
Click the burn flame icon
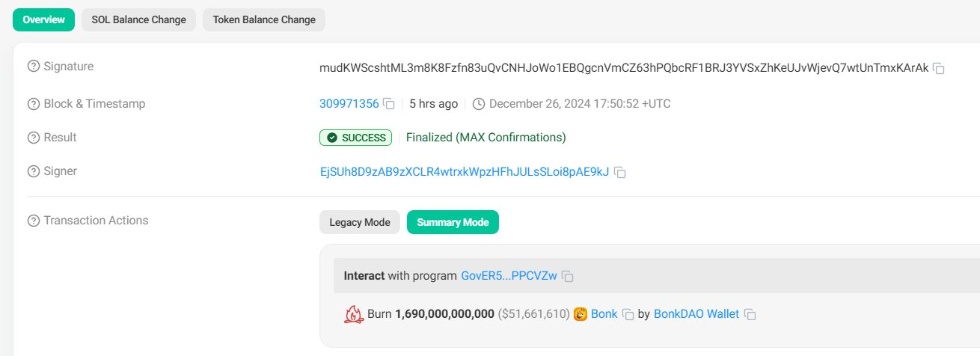point(353,314)
